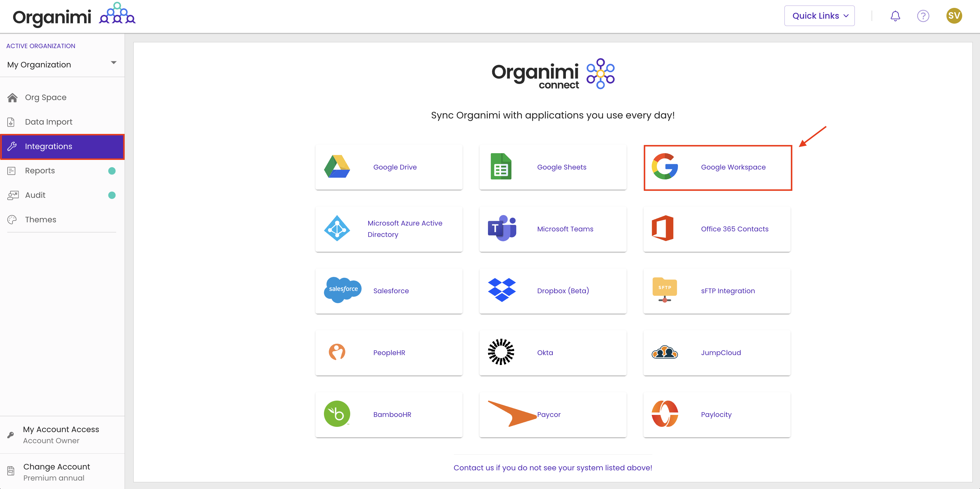
Task: Click the BambooHR green logo
Action: coord(337,414)
